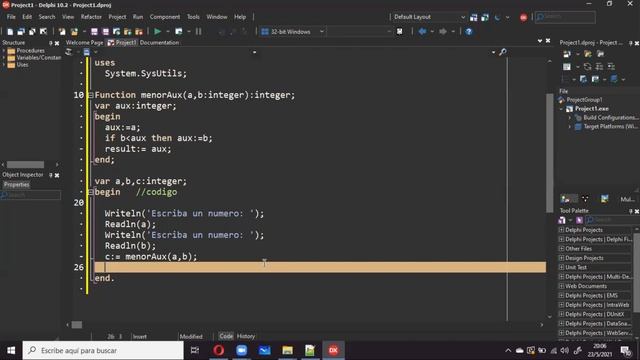The height and width of the screenshot is (360, 640).
Task: Switch to the History tab below editor
Action: click(246, 336)
